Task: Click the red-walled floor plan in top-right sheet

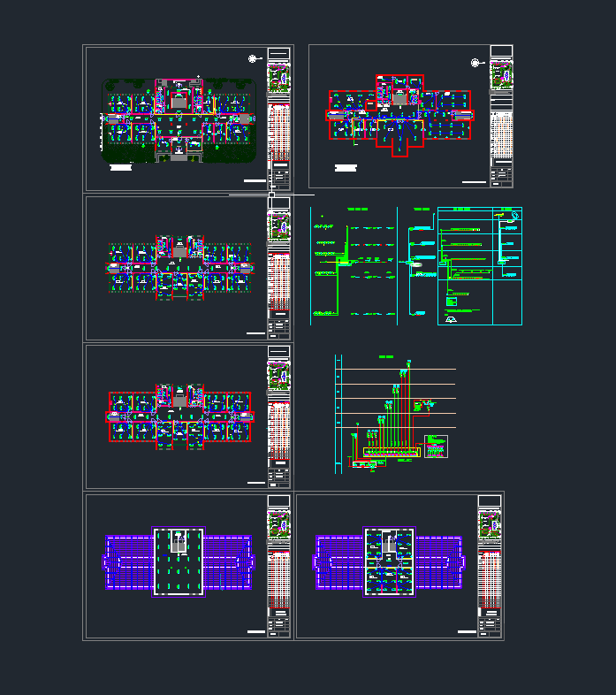Action: (x=399, y=116)
